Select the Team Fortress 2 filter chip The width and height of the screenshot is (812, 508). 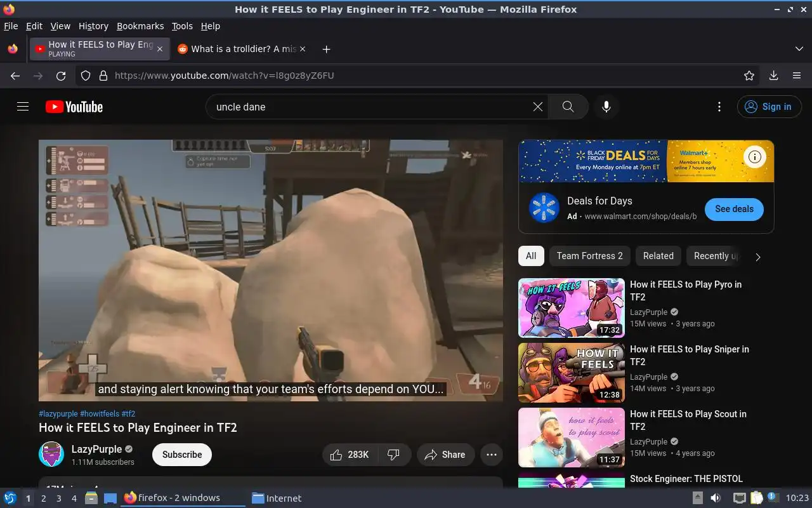pos(589,256)
